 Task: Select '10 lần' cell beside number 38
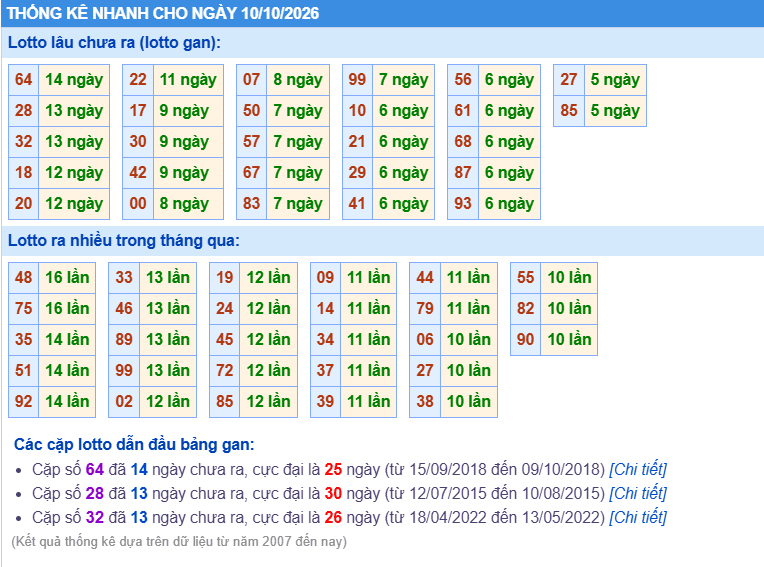(x=469, y=401)
